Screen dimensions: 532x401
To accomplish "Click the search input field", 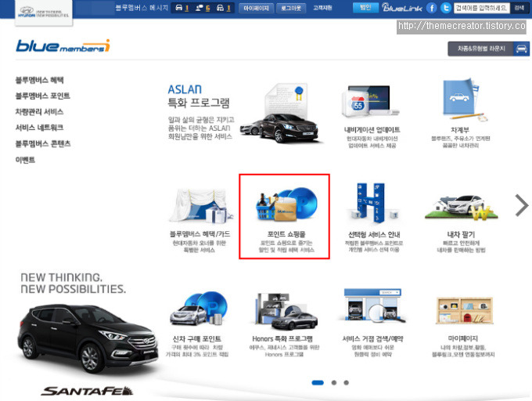I will 482,8.
